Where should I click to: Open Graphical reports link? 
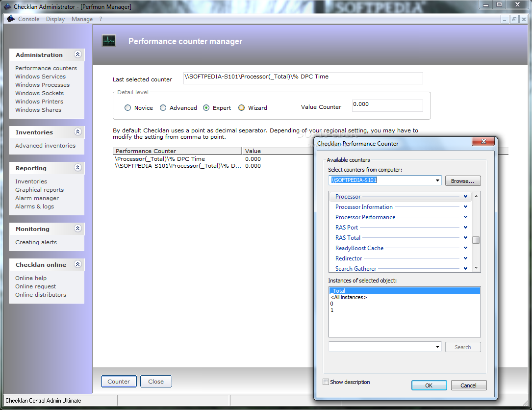39,190
